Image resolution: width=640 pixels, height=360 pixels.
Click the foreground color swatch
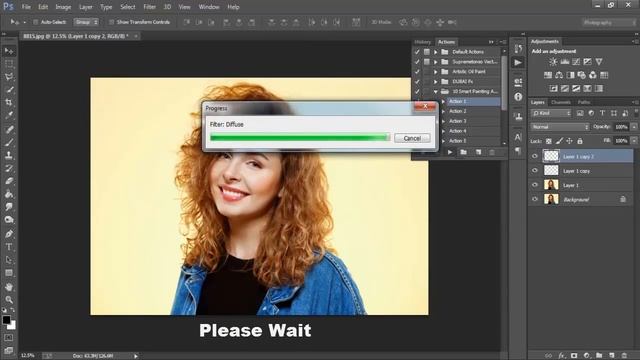[6, 320]
